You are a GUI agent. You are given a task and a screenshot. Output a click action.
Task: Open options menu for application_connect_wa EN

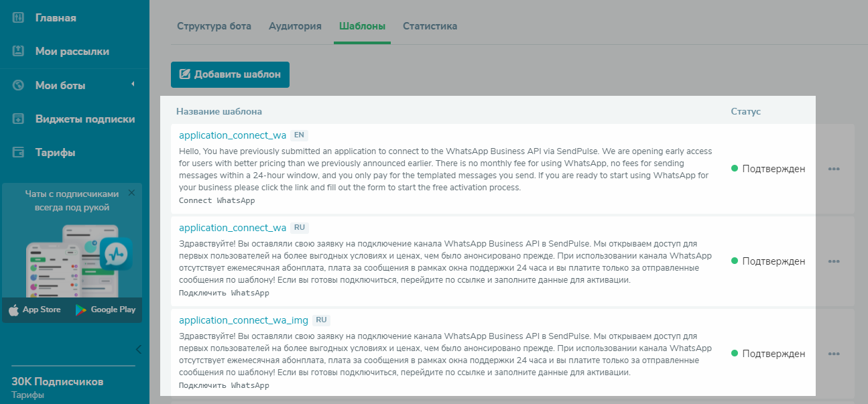pyautogui.click(x=834, y=169)
